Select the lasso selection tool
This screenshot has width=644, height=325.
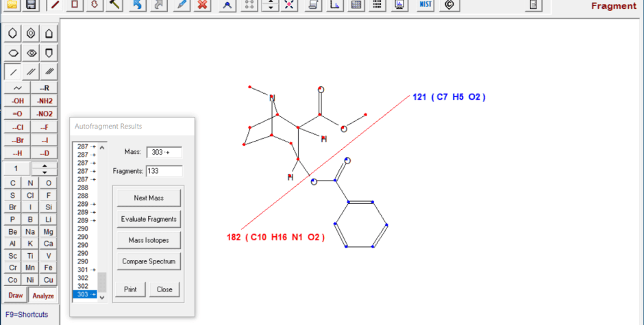(95, 5)
